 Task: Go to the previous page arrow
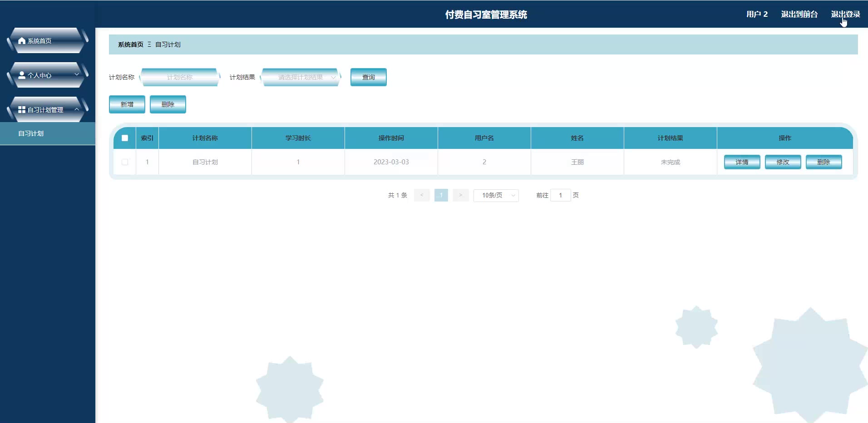tap(422, 195)
